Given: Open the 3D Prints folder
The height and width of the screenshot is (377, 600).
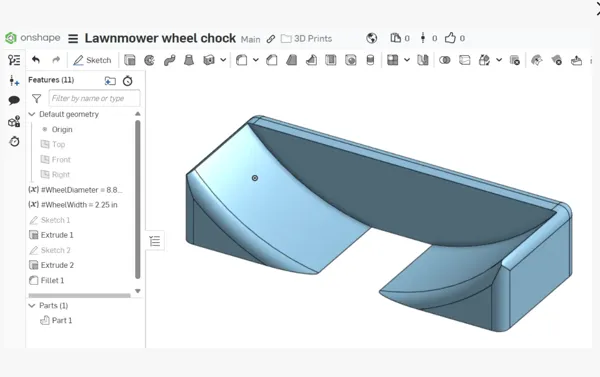Looking at the screenshot, I should (x=307, y=39).
